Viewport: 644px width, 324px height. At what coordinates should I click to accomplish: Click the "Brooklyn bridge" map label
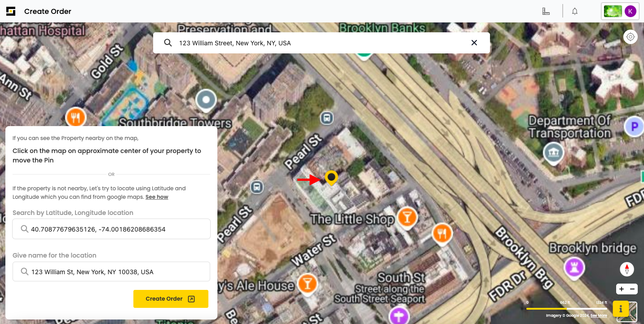(593, 248)
